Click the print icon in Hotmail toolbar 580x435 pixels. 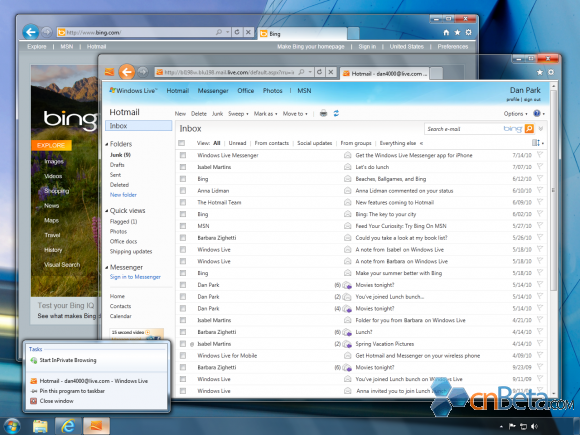[x=323, y=114]
